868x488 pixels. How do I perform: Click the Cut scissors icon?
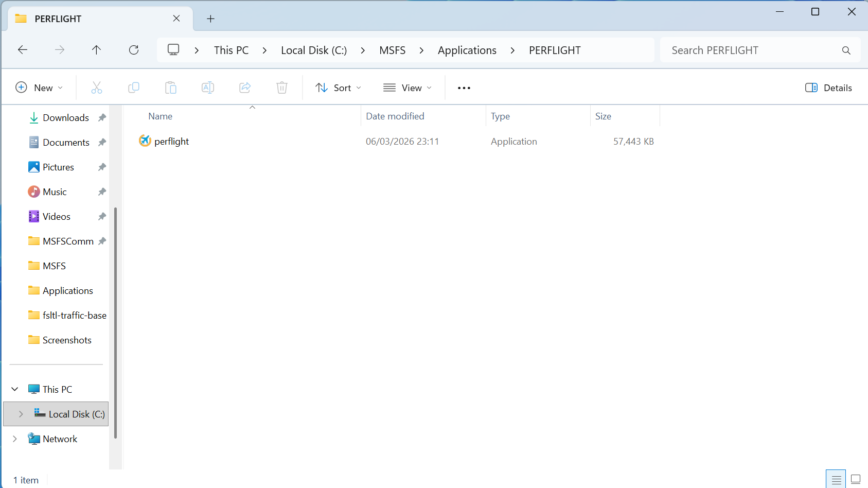97,88
